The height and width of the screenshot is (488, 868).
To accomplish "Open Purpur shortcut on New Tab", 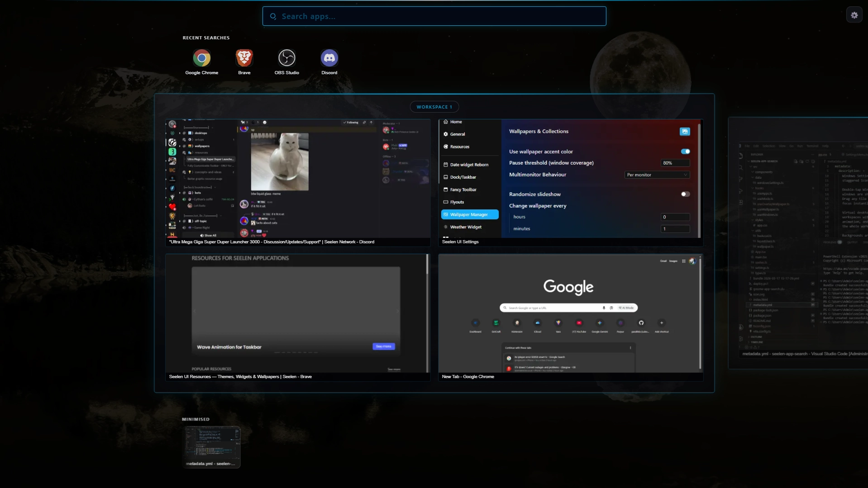I will pyautogui.click(x=620, y=326).
